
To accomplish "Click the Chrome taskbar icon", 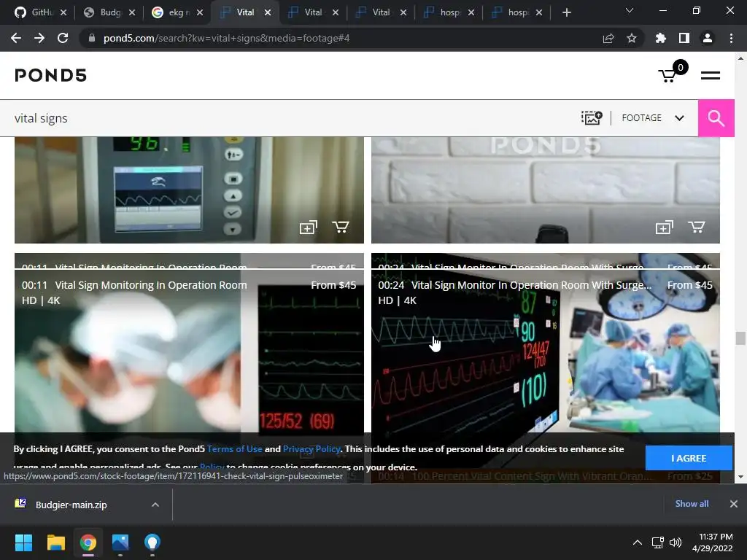I will 88,542.
